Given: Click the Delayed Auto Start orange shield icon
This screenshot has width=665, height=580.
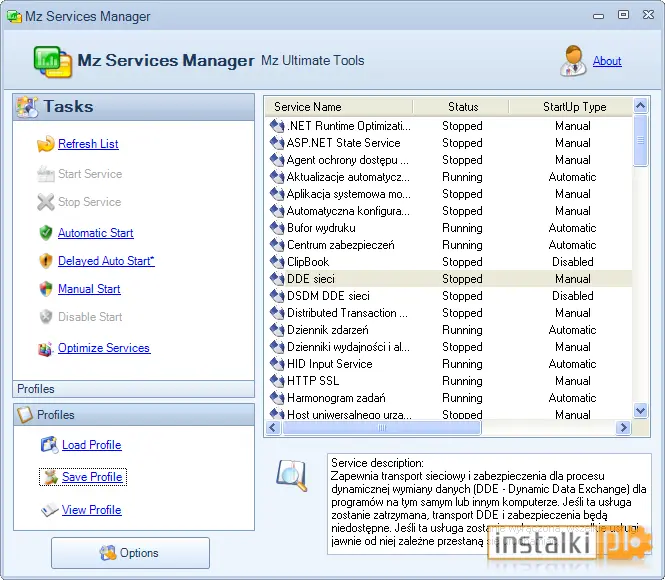Looking at the screenshot, I should tap(45, 261).
